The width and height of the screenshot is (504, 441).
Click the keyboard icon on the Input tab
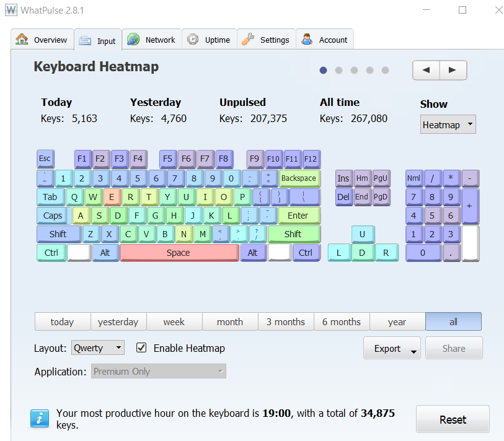pos(85,41)
